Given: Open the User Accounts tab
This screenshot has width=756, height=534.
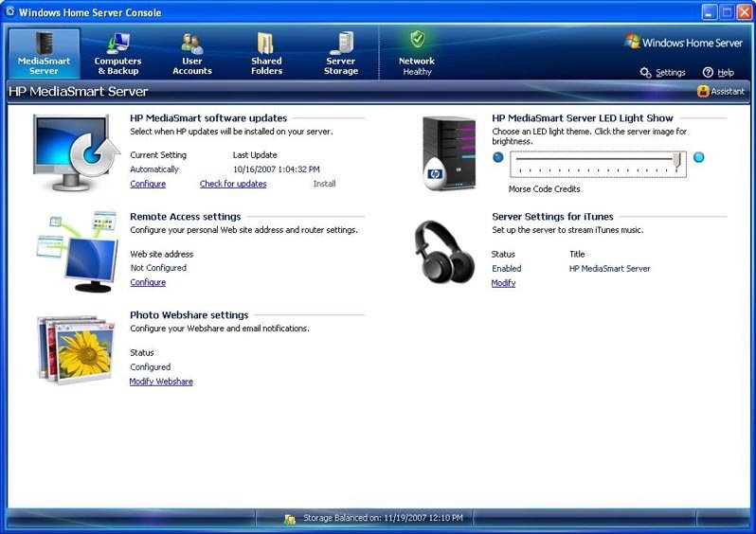Looking at the screenshot, I should [192, 53].
